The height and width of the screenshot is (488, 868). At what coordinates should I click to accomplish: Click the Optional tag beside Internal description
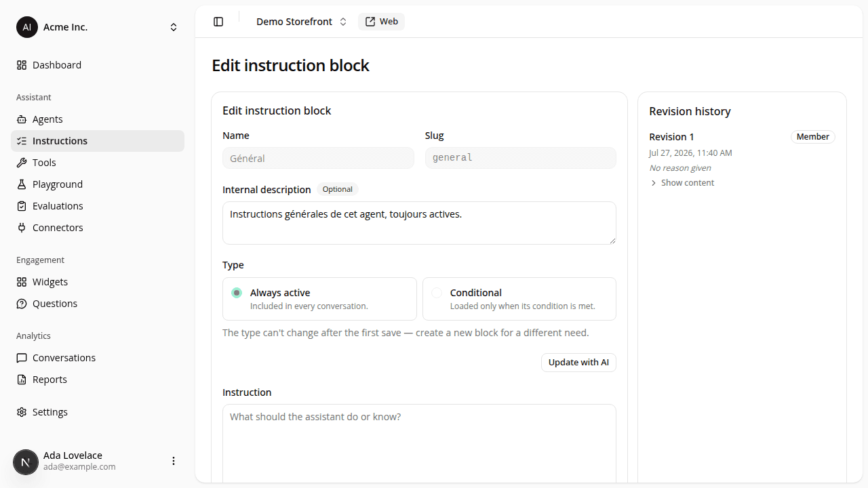click(x=337, y=190)
